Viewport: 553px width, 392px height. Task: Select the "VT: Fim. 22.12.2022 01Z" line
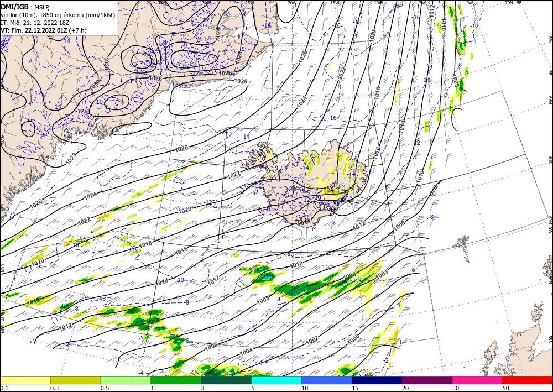pyautogui.click(x=34, y=30)
